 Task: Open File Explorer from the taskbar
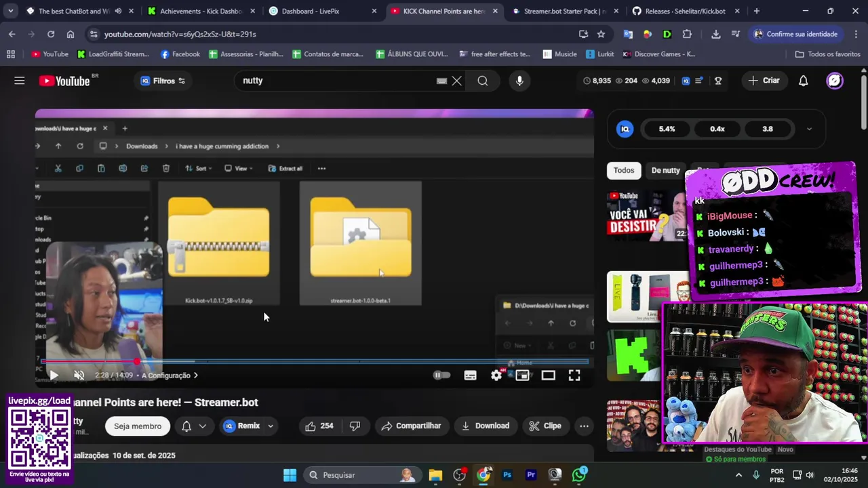pos(435,475)
